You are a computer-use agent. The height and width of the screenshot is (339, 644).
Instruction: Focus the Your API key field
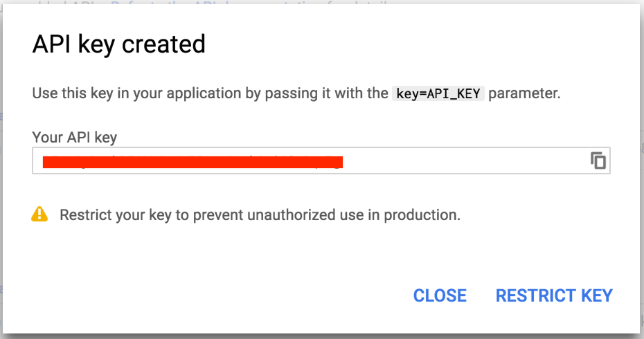click(321, 161)
